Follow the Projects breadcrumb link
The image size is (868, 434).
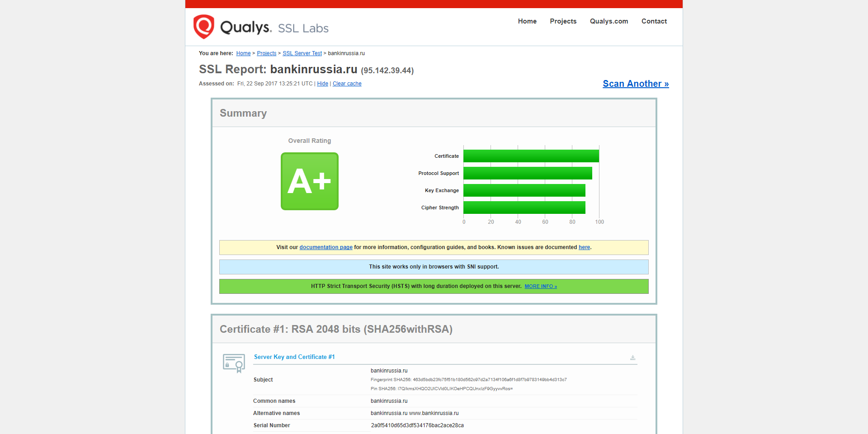[266, 53]
